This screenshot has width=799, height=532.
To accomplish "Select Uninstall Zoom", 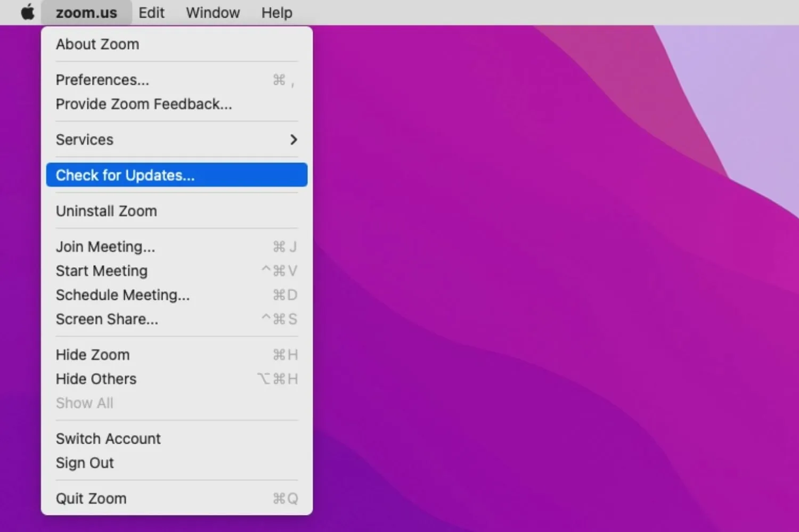I will point(107,211).
